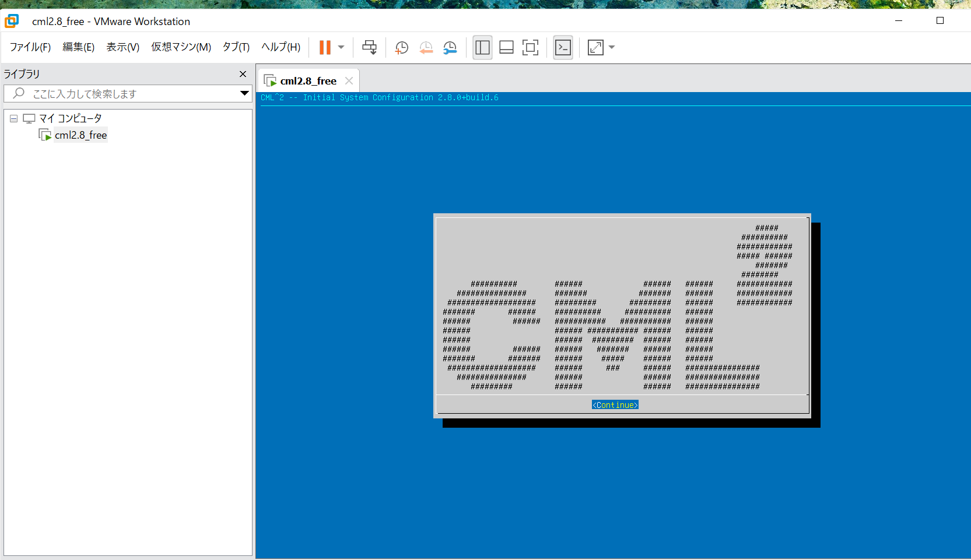This screenshot has width=971, height=560.
Task: Click the library search input field
Action: click(128, 94)
